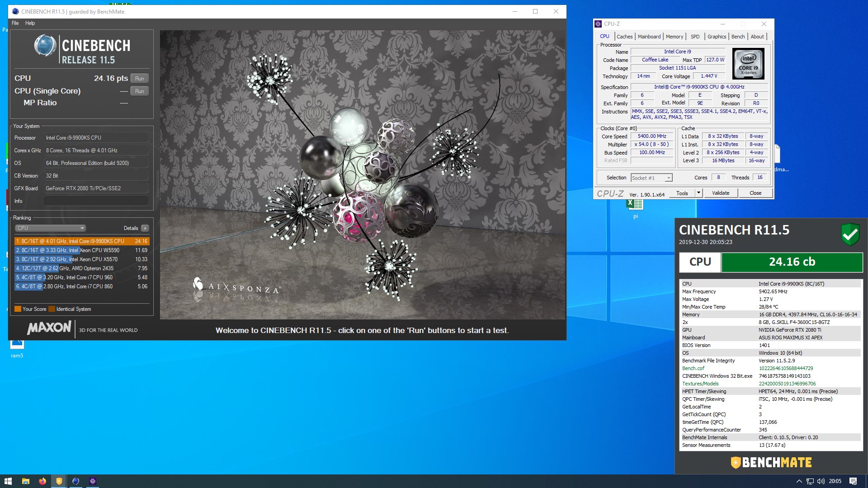The image size is (868, 488).
Task: Open the Socket #1 selection dropdown
Action: (651, 178)
